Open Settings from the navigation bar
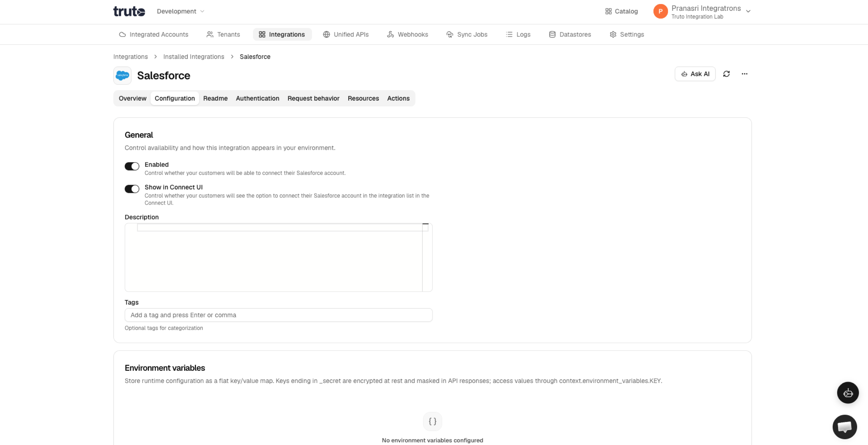Image resolution: width=868 pixels, height=445 pixels. (627, 34)
